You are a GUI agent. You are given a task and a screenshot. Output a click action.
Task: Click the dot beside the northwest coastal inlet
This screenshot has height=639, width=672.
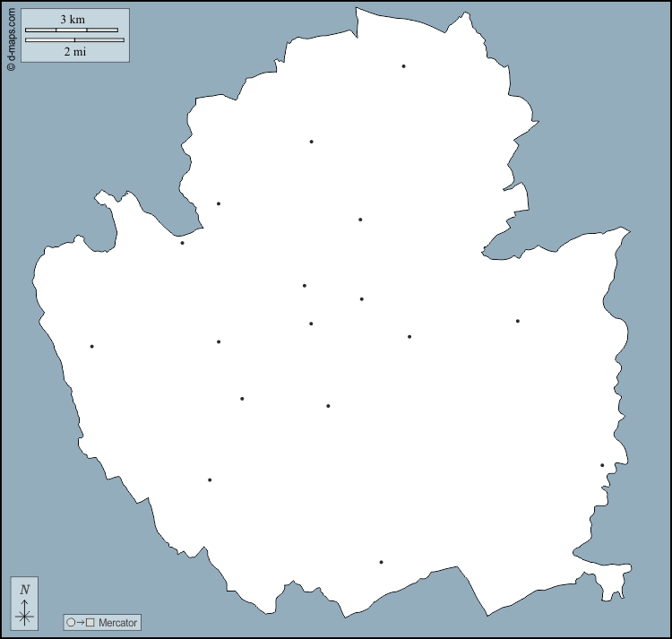pos(182,243)
